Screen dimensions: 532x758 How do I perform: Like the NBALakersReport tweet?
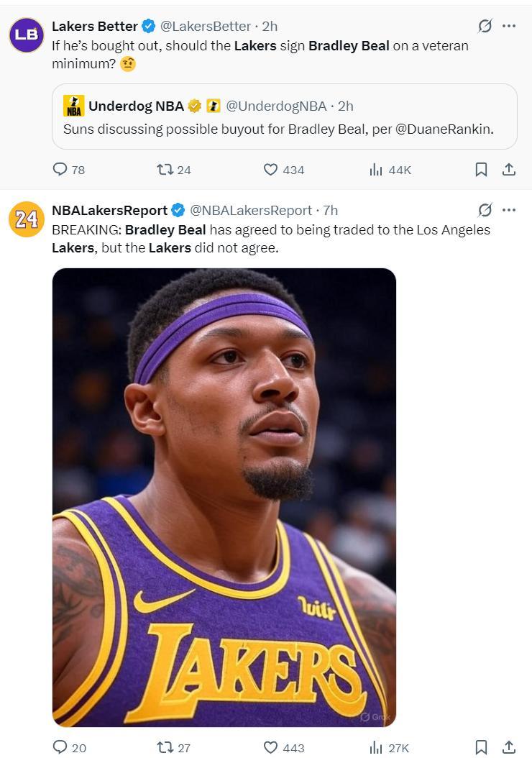click(x=271, y=747)
